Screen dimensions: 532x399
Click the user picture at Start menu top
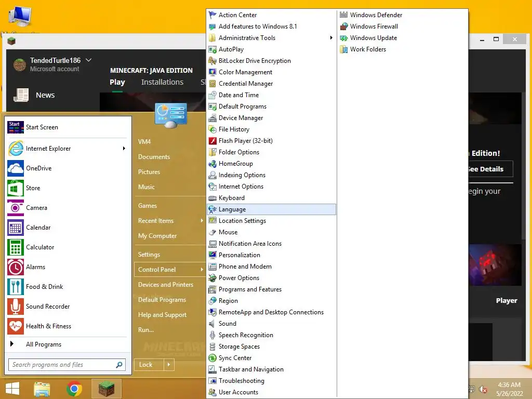coord(170,115)
